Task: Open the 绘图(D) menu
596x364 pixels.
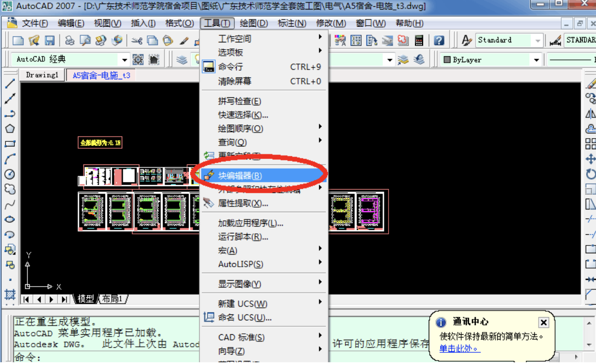Action: pos(254,23)
